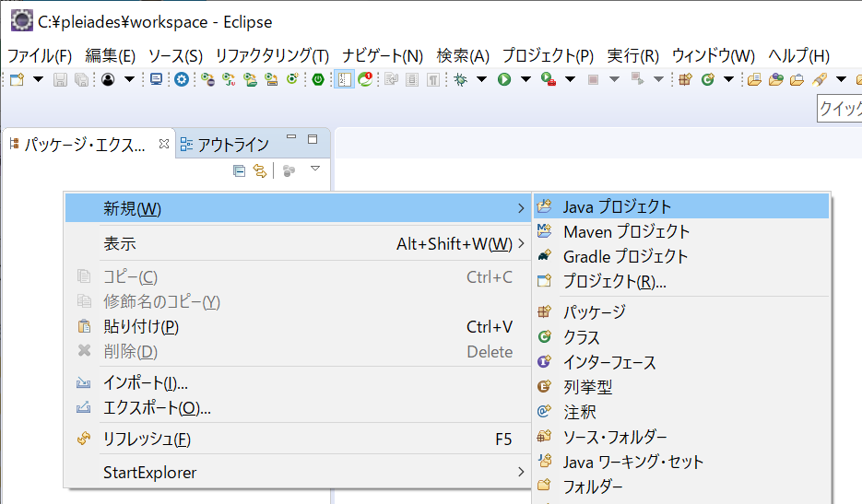Open the Run button dropdown arrow

(525, 79)
